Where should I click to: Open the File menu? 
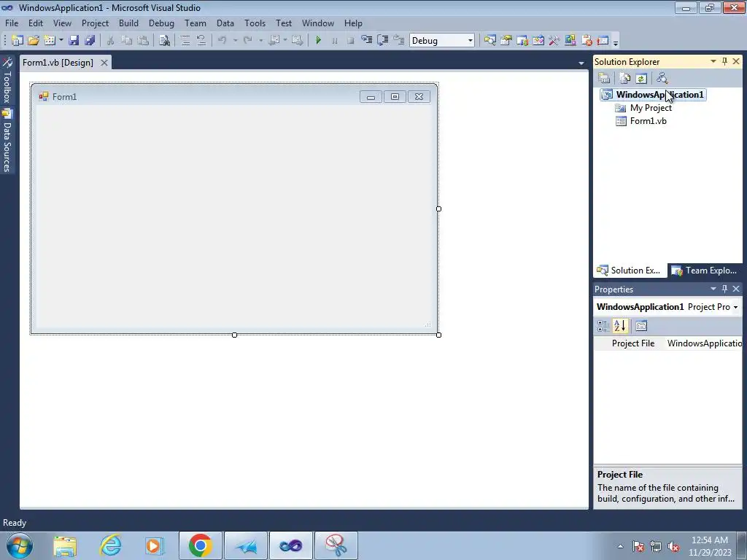[x=12, y=23]
